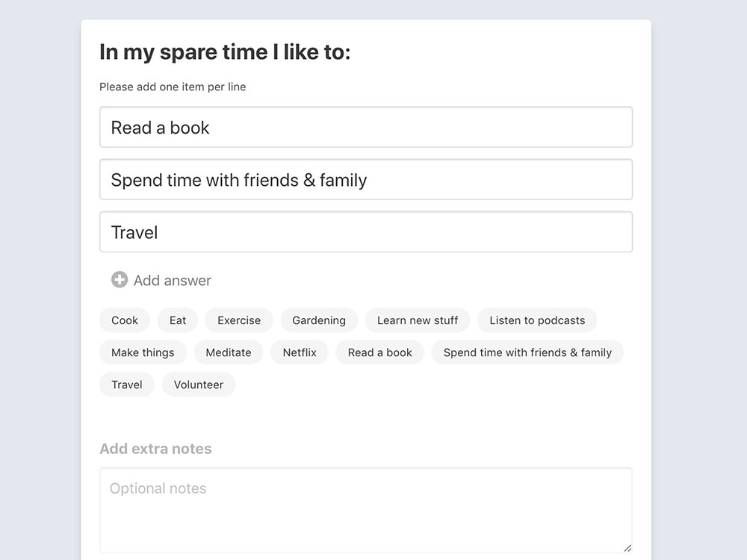Screen dimensions: 747x560
Task: Focus the Spend time with friends & family input
Action: [366, 179]
